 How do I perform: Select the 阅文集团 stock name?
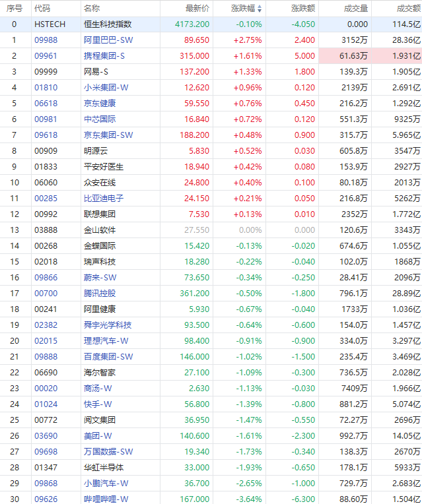(x=100, y=420)
